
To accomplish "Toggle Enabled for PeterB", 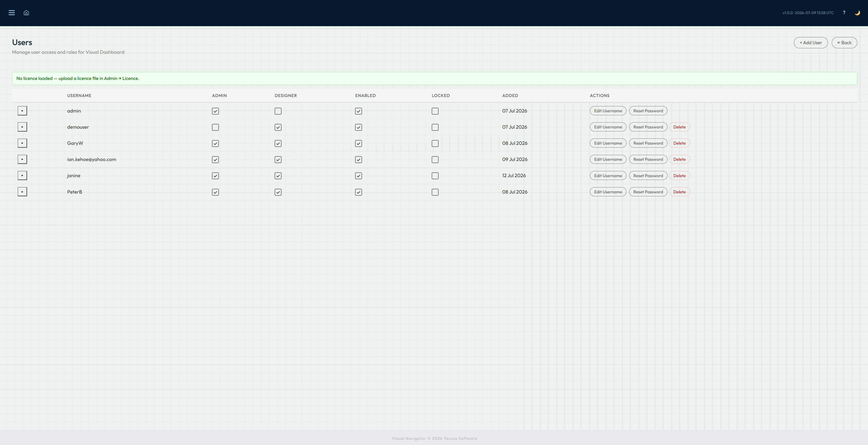I will click(x=359, y=192).
